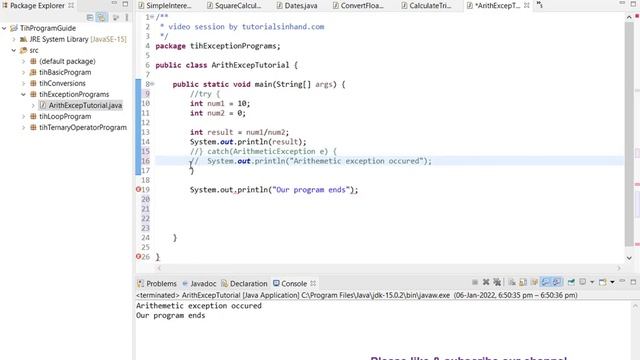Click the editor horizontal scroll right arrow
This screenshot has height=360, width=640.
coord(619,268)
